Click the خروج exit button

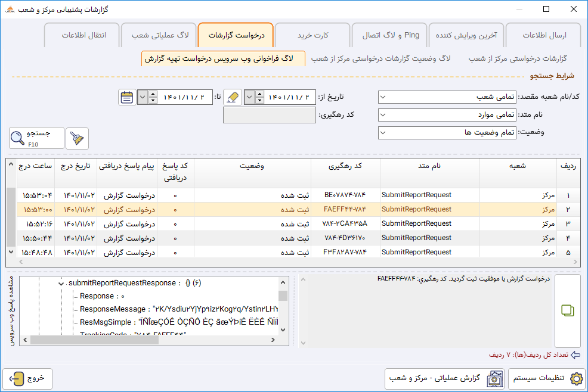27,378
